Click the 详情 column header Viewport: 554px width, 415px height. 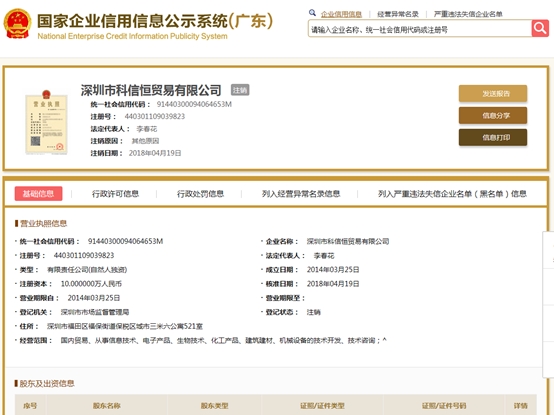[x=520, y=406]
